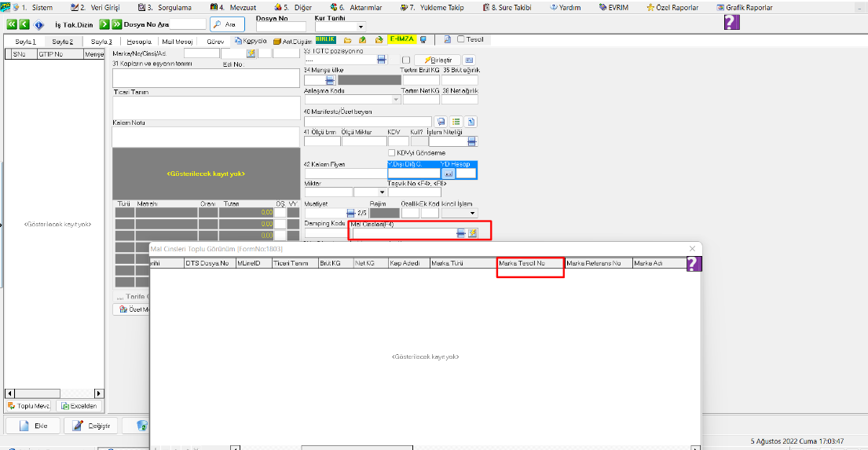The height and width of the screenshot is (450, 868).
Task: Switch to Sayfa 3 tab
Action: point(101,42)
